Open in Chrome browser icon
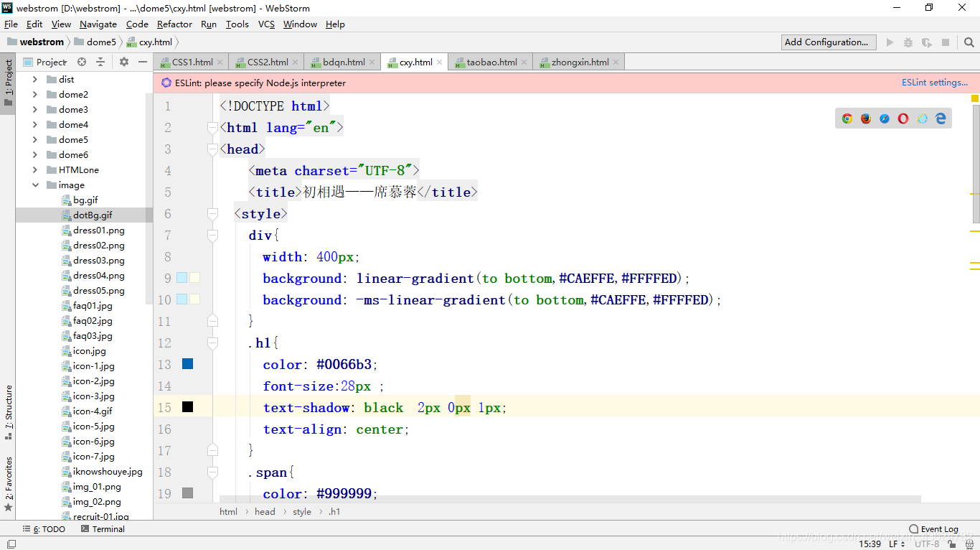Screen dimensions: 980x550 point(847,118)
